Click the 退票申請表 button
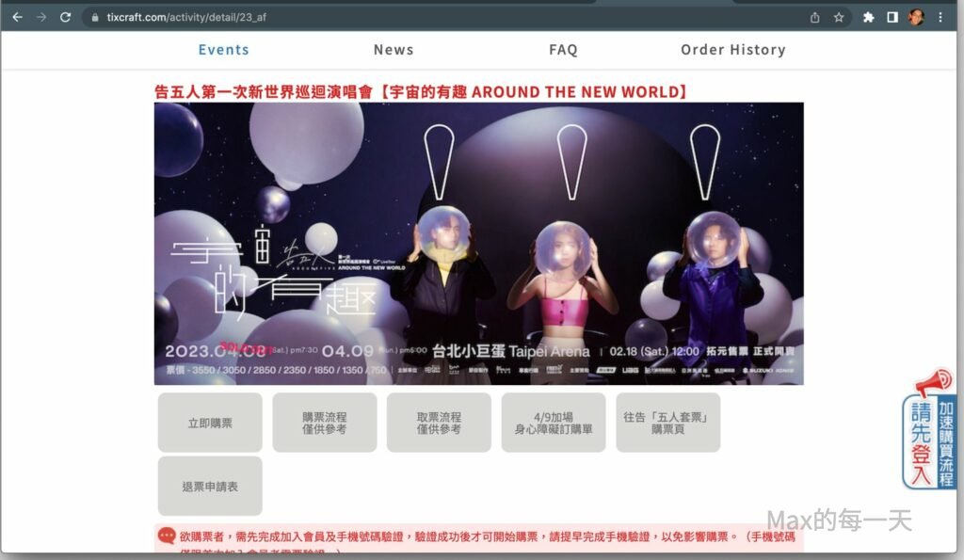This screenshot has width=964, height=560. [210, 487]
